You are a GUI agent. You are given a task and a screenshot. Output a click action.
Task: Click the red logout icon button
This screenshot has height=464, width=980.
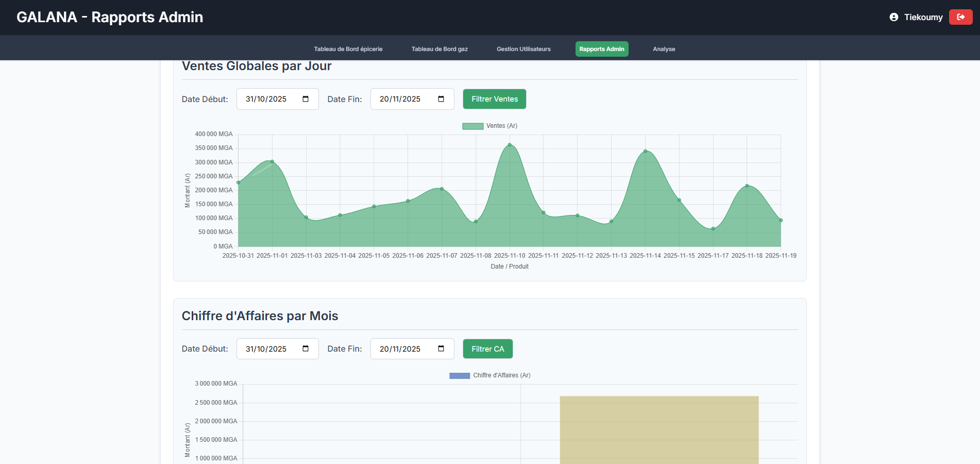tap(960, 17)
